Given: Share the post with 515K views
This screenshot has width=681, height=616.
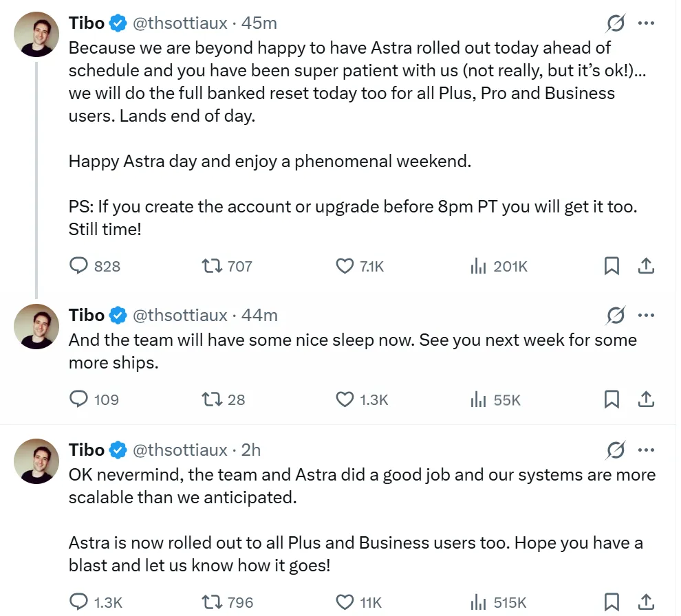Looking at the screenshot, I should tap(646, 602).
